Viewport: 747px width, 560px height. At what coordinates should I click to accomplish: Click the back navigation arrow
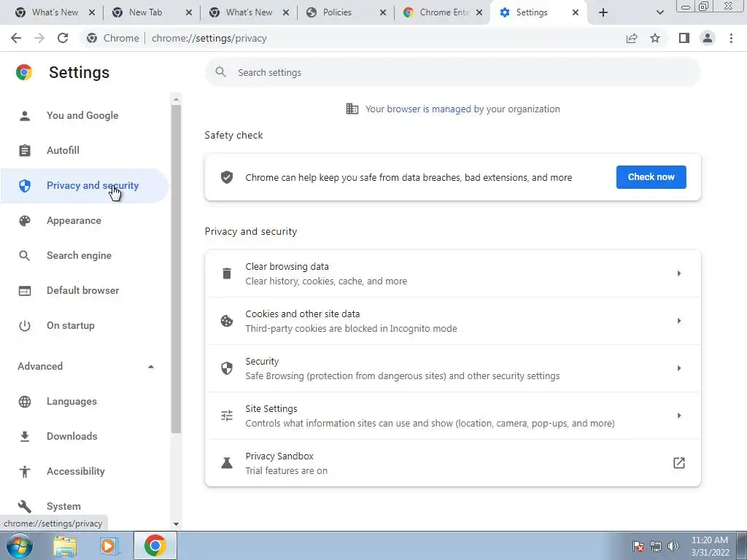(16, 38)
